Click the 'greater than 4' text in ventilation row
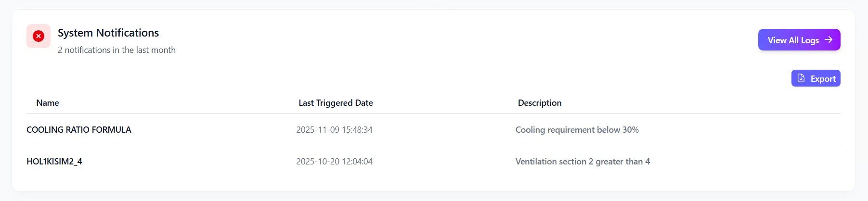The width and height of the screenshot is (868, 201). pos(622,162)
